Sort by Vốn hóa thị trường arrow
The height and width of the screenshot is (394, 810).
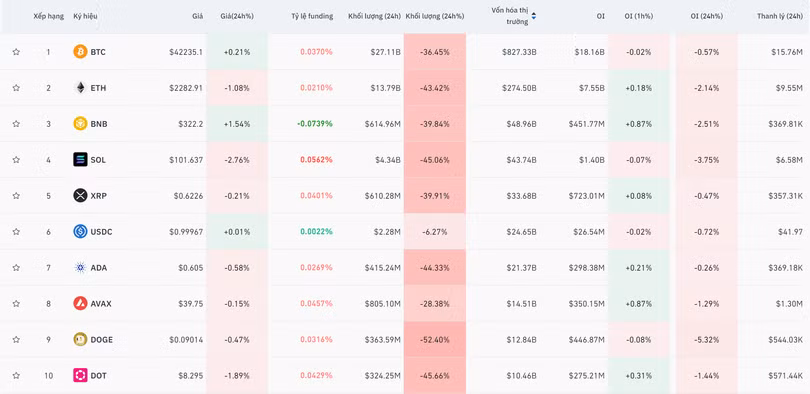534,17
